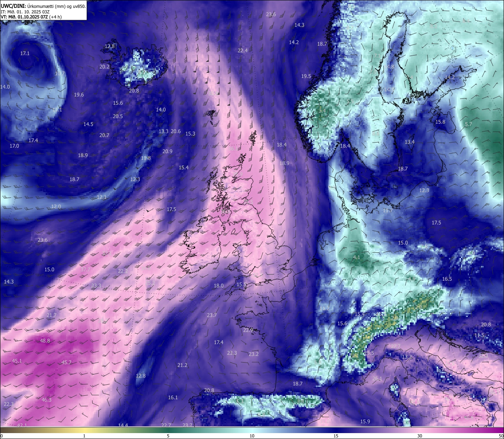Select the 15.8 value label
Screen dimensions: 504x439
pyautogui.click(x=440, y=122)
